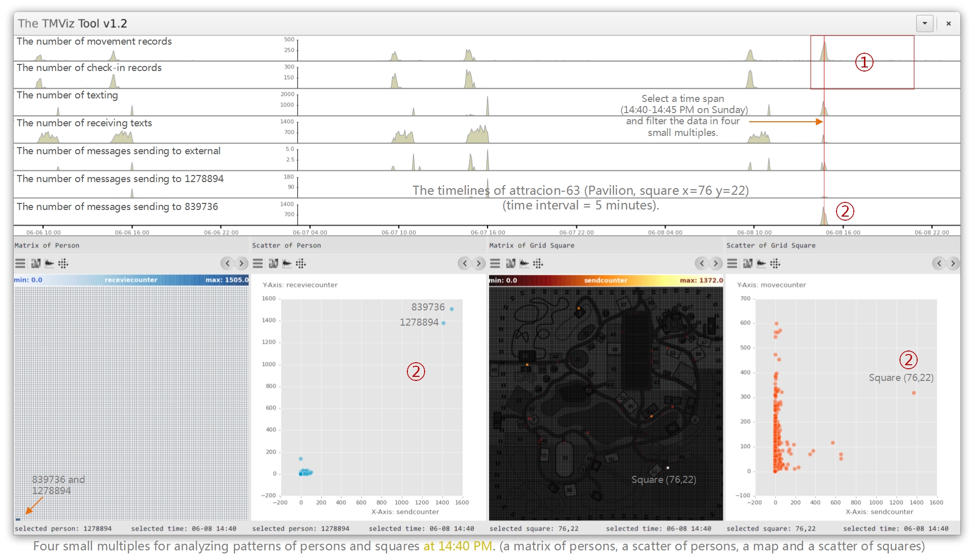Click 'The number of texting' label
Viewport: 974px width, 560px height.
(67, 95)
